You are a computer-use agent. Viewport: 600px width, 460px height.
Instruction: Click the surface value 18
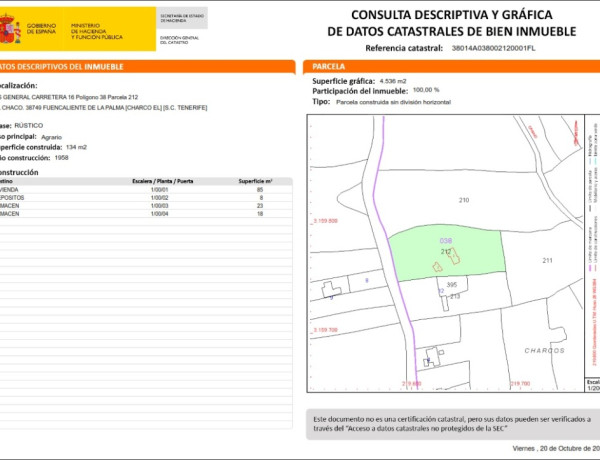click(x=260, y=214)
